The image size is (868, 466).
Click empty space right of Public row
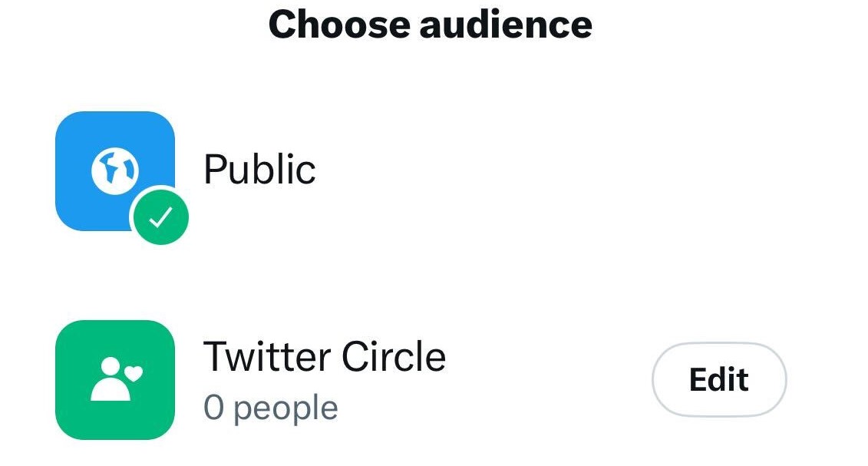553,170
